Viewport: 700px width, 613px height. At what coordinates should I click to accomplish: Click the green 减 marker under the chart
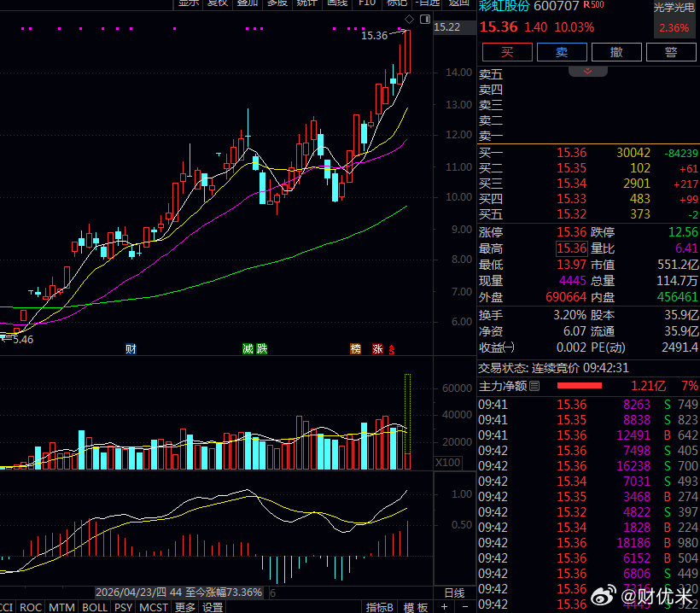coord(248,348)
